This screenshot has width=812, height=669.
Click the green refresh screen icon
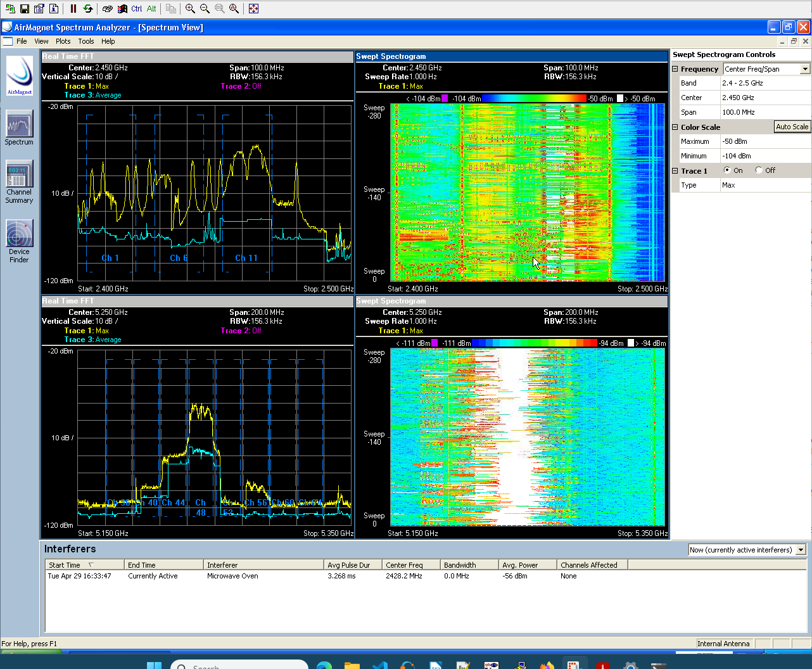(88, 9)
